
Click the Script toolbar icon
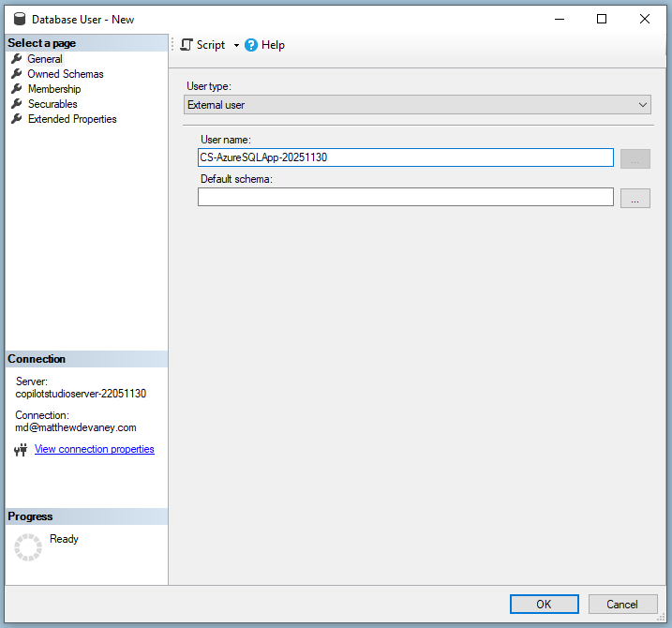pyautogui.click(x=187, y=45)
